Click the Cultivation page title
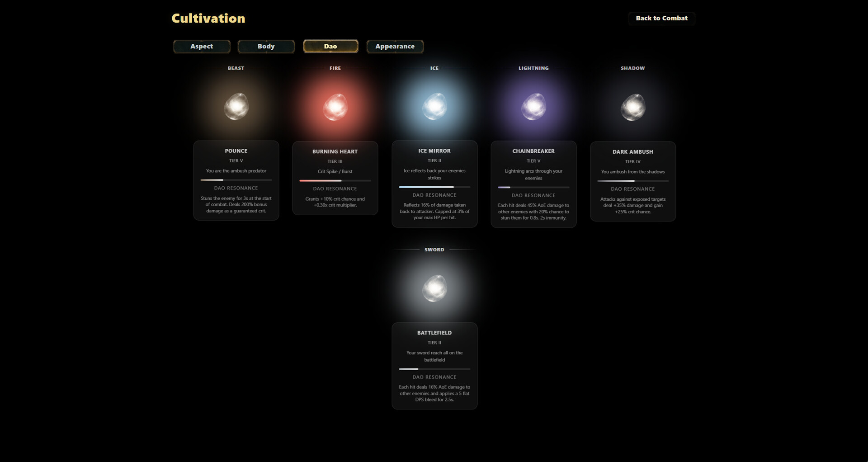Image resolution: width=868 pixels, height=462 pixels. tap(208, 18)
